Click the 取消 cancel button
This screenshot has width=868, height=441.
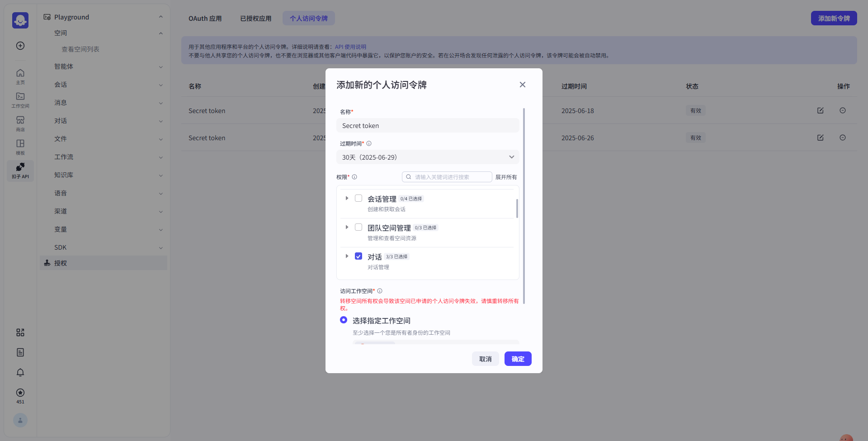coord(485,359)
